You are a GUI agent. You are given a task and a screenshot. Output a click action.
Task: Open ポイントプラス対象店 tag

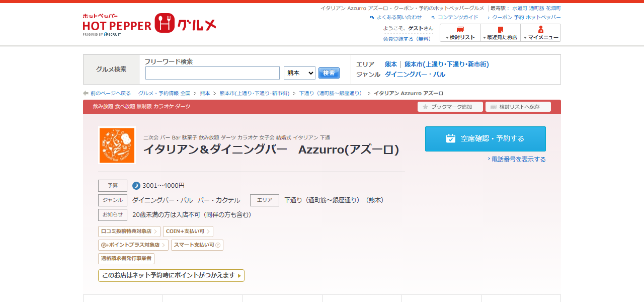tap(133, 245)
